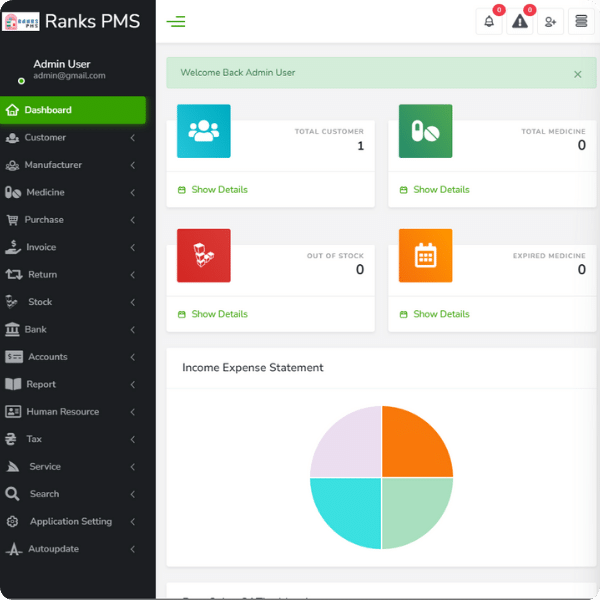The width and height of the screenshot is (600, 600).
Task: Open Show Details under Expired Medicine
Action: click(441, 314)
